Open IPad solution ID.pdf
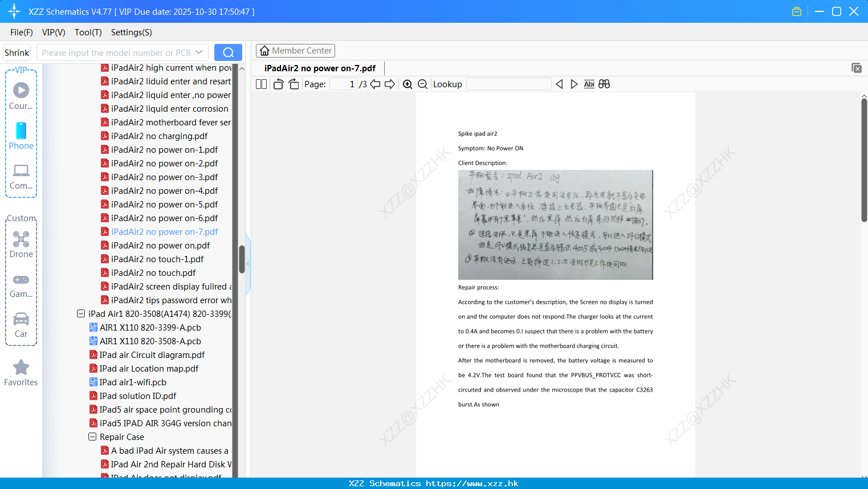Viewport: 868px width, 489px height. tap(138, 396)
